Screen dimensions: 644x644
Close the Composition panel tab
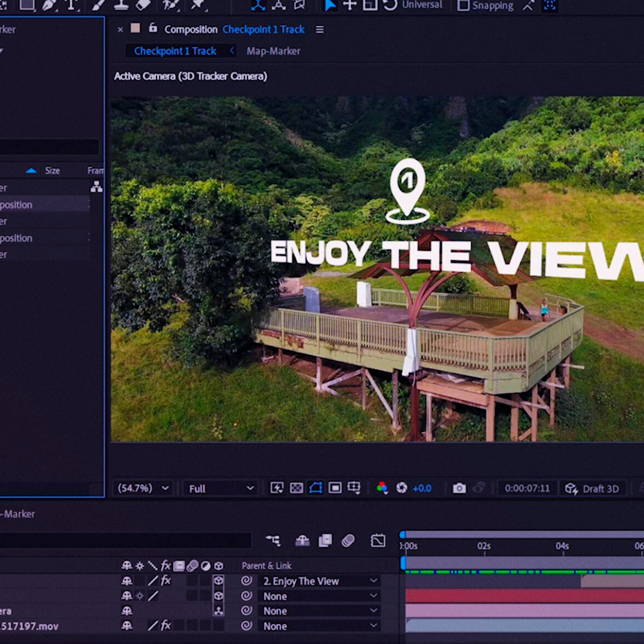pos(120,30)
